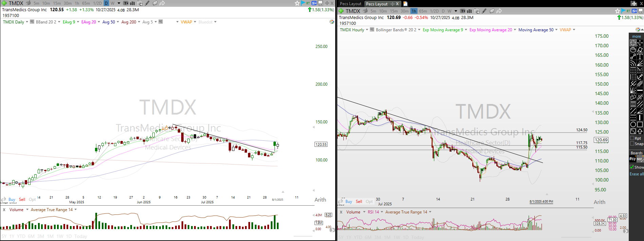Open the timeframe more arrow in left chart
Image resolution: width=644 pixels, height=241 pixels.
(119, 3)
